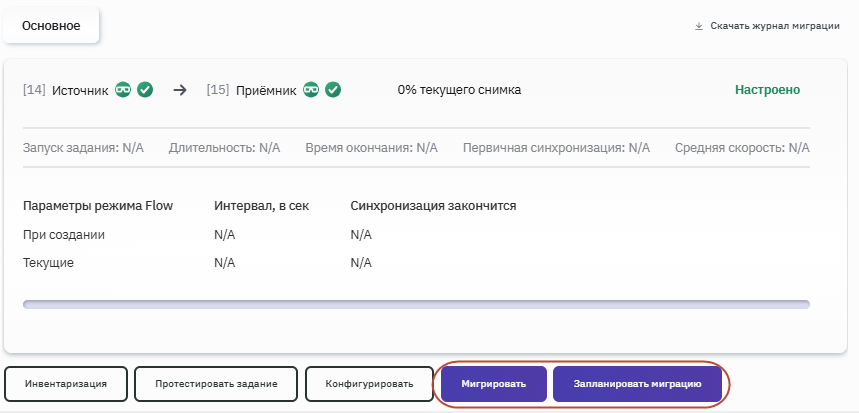This screenshot has width=859, height=413.
Task: Click the 0% текущего снимка text
Action: (x=459, y=90)
